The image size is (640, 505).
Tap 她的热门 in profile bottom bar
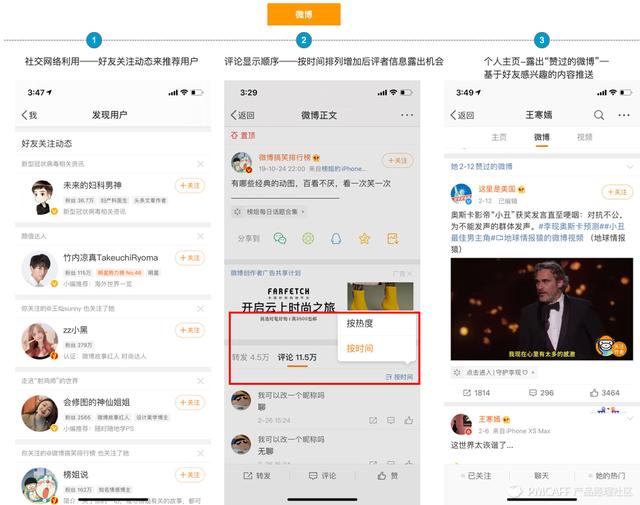click(x=607, y=476)
